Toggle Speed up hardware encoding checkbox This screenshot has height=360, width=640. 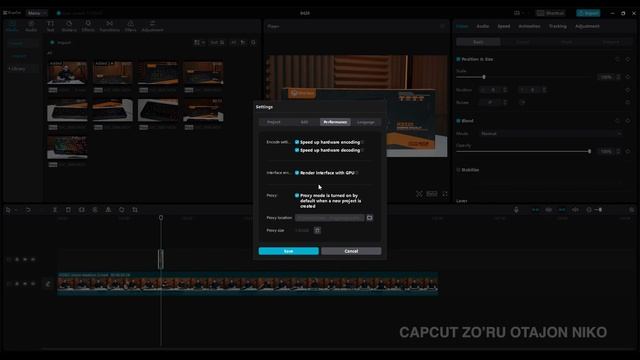tap(297, 142)
